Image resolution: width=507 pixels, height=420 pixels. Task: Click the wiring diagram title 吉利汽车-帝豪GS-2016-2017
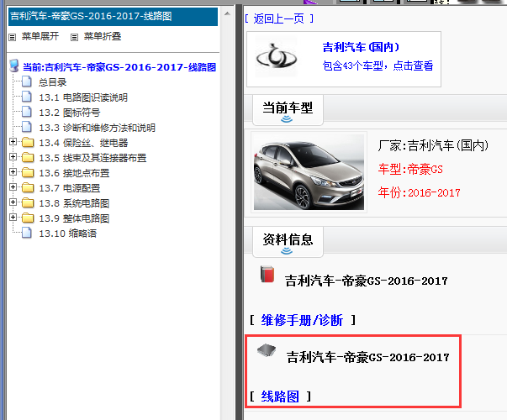[x=368, y=357]
